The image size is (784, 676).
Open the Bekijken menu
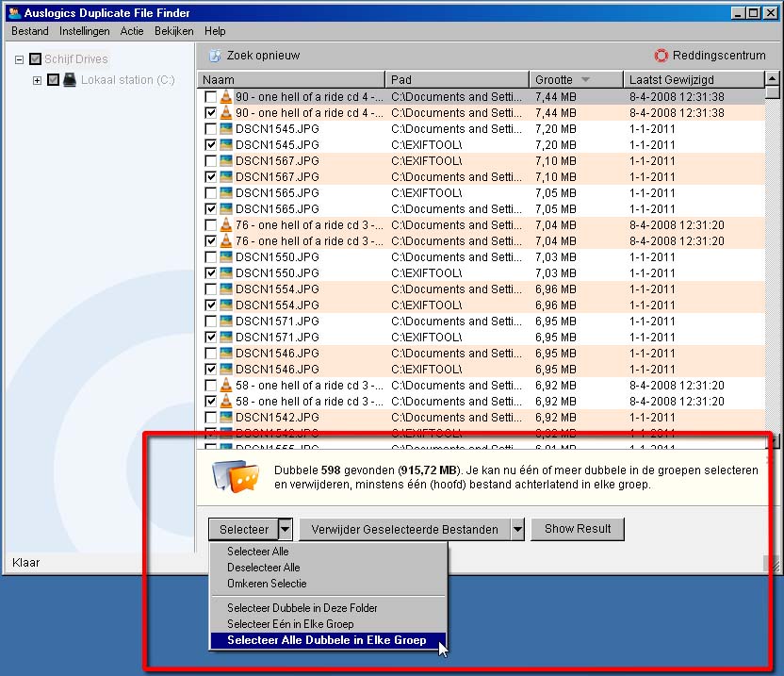coord(174,31)
